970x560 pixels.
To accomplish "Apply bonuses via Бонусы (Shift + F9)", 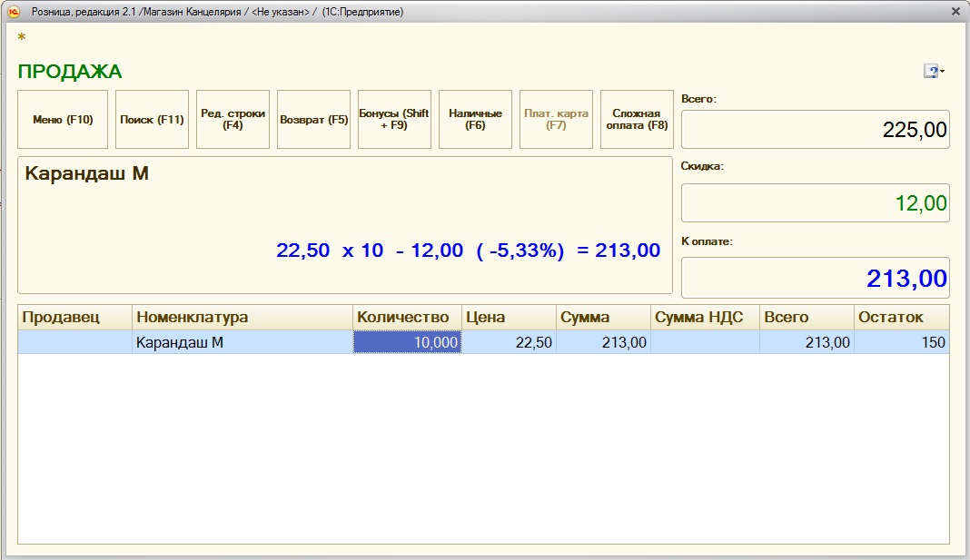I will pos(394,119).
